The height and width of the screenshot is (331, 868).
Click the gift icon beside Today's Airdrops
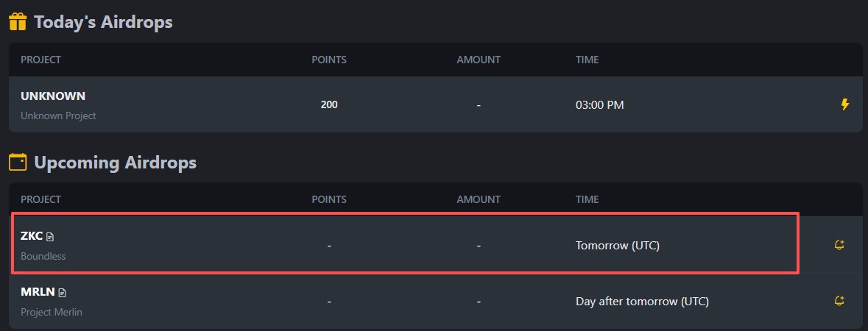click(18, 22)
